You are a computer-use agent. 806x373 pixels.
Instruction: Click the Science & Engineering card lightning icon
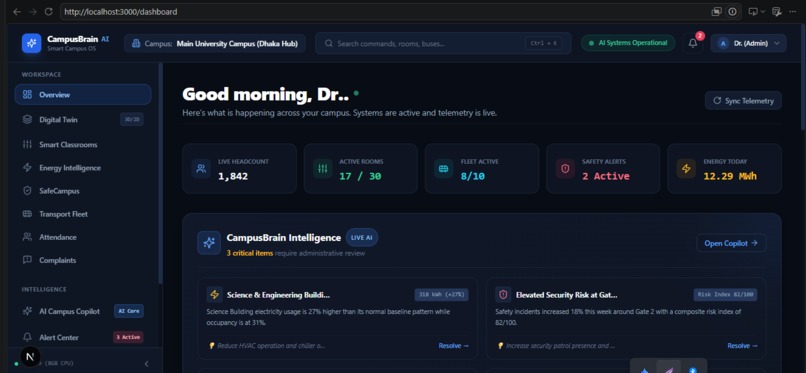tap(214, 294)
